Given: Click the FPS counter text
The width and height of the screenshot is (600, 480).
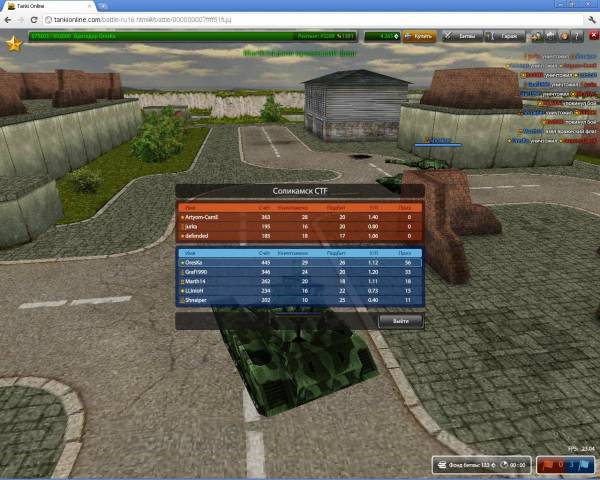Looking at the screenshot, I should click(x=581, y=449).
